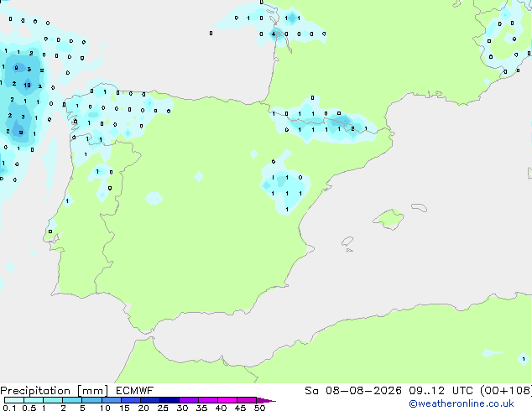Click the legend value "30"
Image resolution: width=532 pixels, height=411 pixels.
tap(182, 408)
